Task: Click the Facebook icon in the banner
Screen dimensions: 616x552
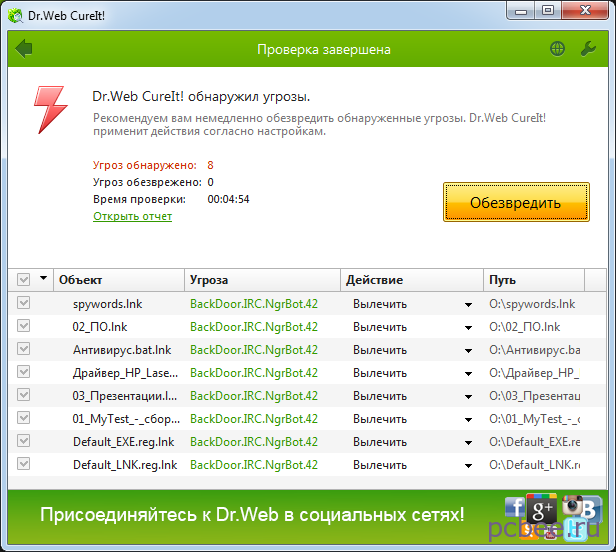Action: coord(516,507)
